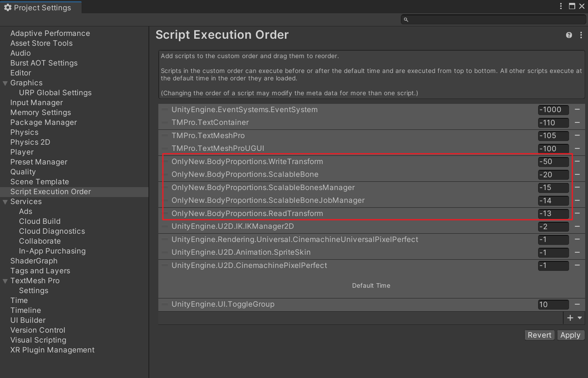
Task: Open TextMesh Pro Settings child item
Action: [x=33, y=291]
